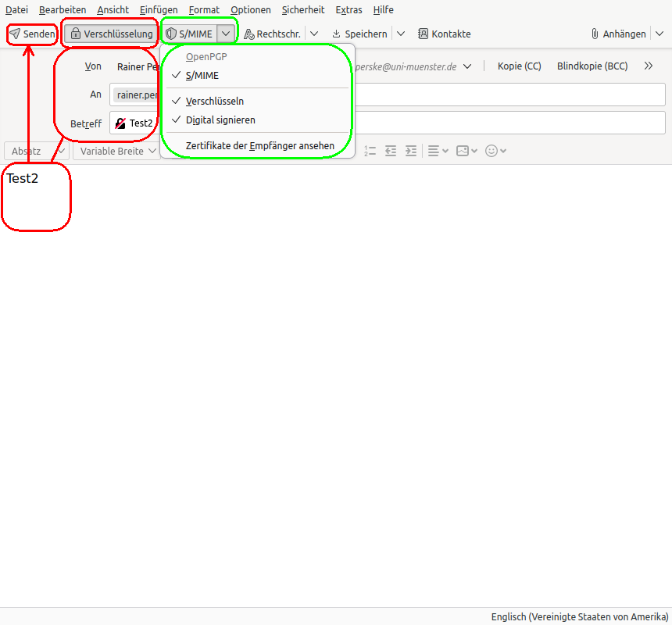Click the Senden button with paper plane icon
The height and width of the screenshot is (625, 672).
[x=32, y=34]
